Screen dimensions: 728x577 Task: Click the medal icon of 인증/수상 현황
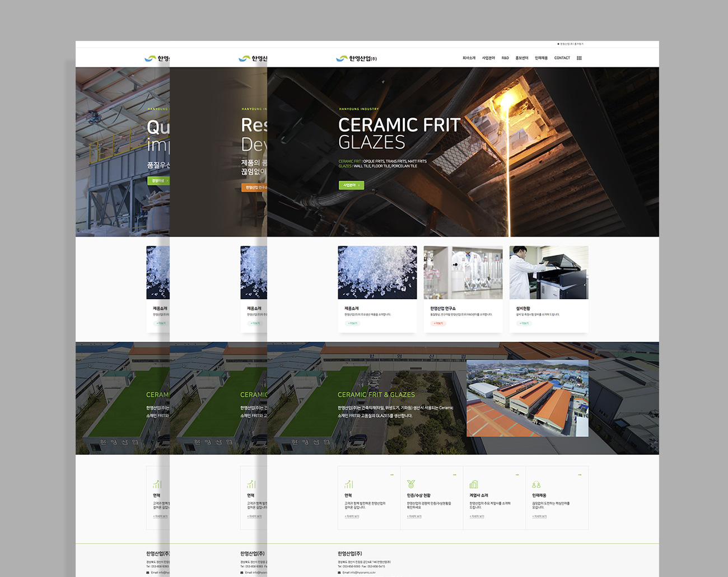(411, 484)
